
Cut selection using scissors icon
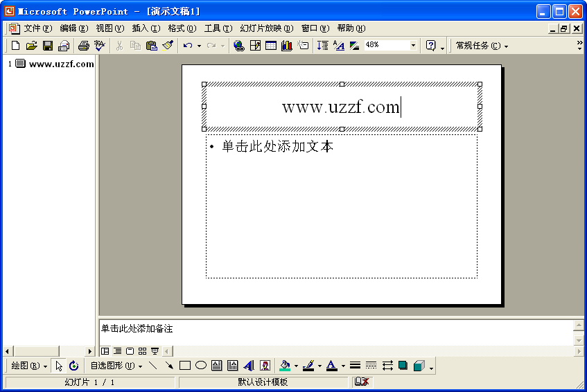(119, 46)
